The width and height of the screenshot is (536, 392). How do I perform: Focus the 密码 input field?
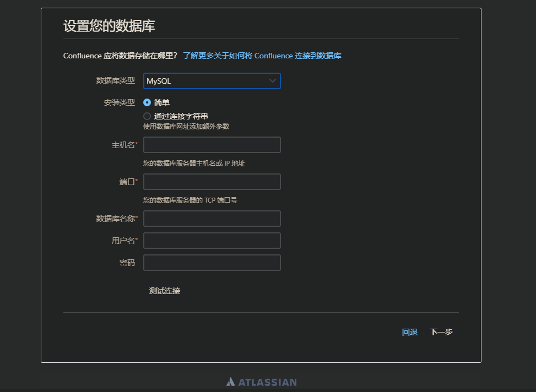[212, 263]
